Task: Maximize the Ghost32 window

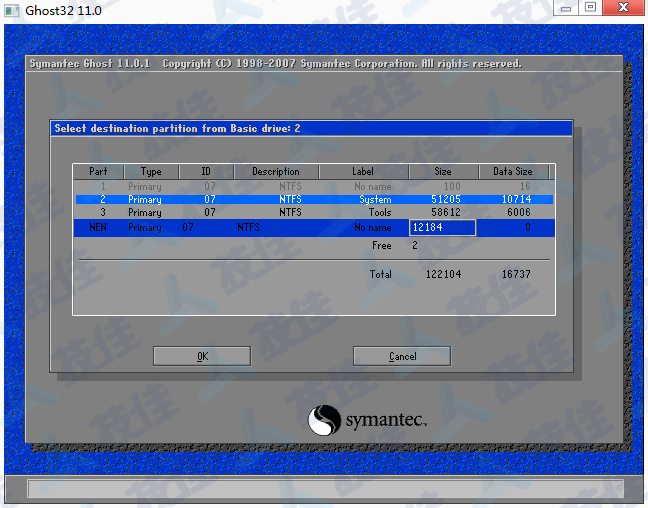Action: (590, 7)
